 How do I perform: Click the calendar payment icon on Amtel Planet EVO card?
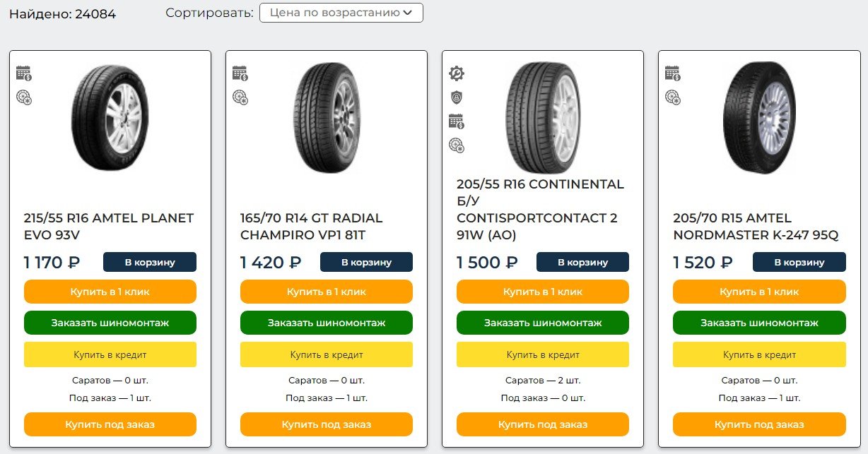tap(24, 73)
